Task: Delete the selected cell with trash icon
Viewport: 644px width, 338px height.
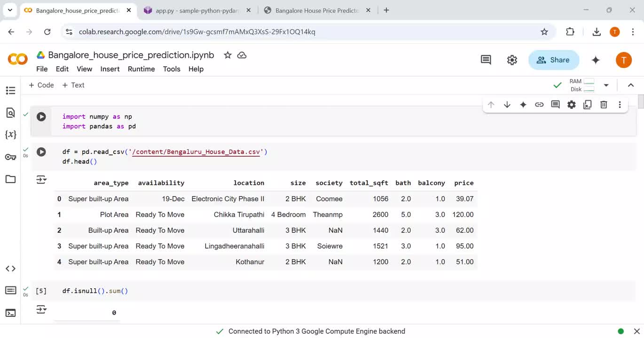Action: [604, 105]
